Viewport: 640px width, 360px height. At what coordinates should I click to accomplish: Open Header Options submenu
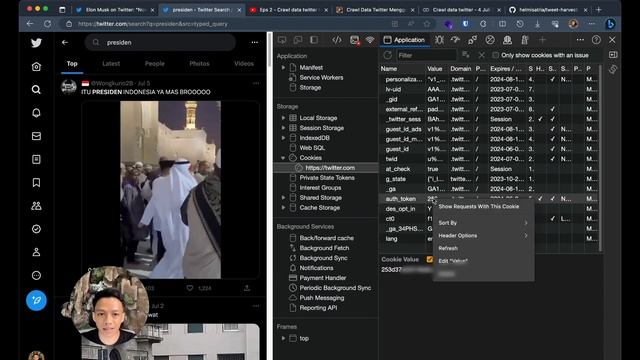[483, 236]
